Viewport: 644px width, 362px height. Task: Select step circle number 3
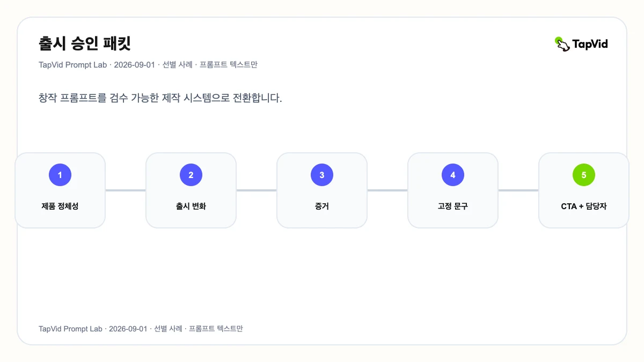click(322, 175)
